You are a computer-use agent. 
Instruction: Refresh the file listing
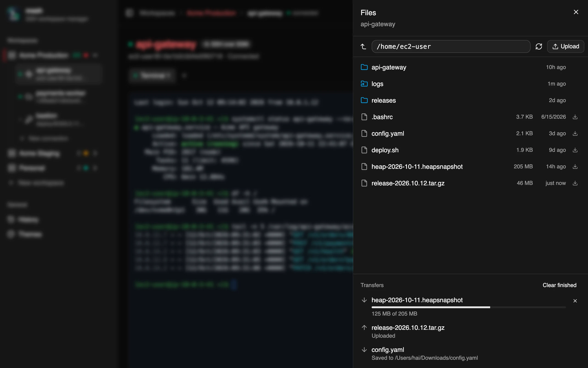tap(539, 46)
